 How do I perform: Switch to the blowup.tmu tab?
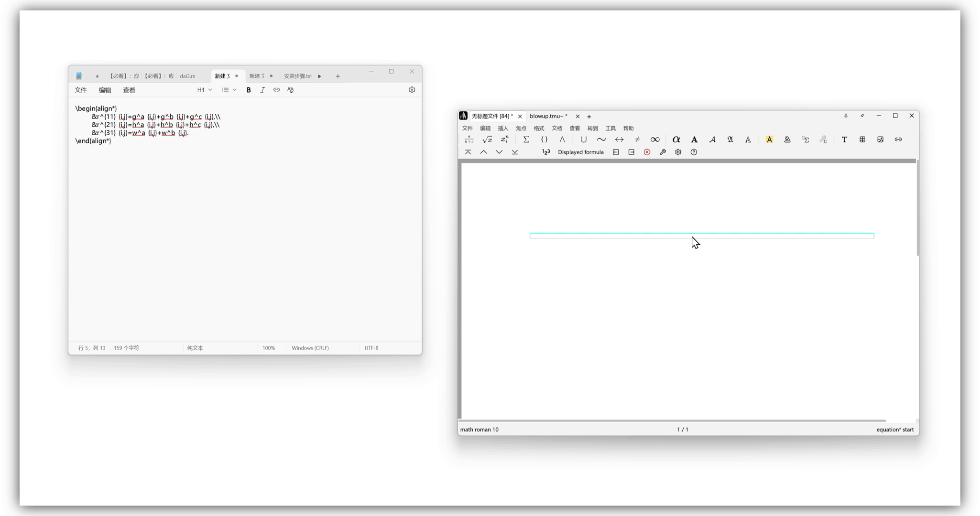point(548,116)
